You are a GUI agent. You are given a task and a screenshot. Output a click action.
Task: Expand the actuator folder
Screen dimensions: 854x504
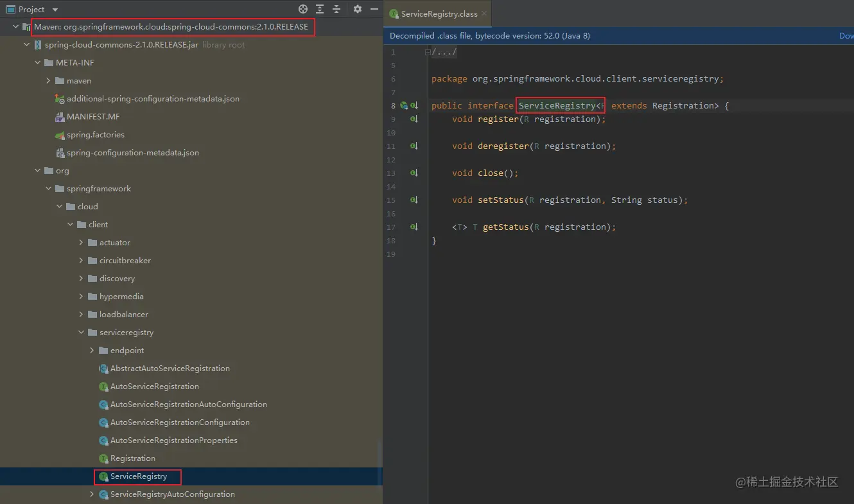tap(81, 243)
